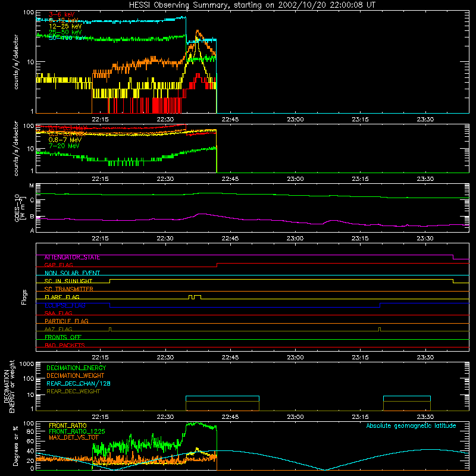Image resolution: width=476 pixels, height=476 pixels.
Task: Click the GOES-10 axis label
Action: (x=19, y=208)
